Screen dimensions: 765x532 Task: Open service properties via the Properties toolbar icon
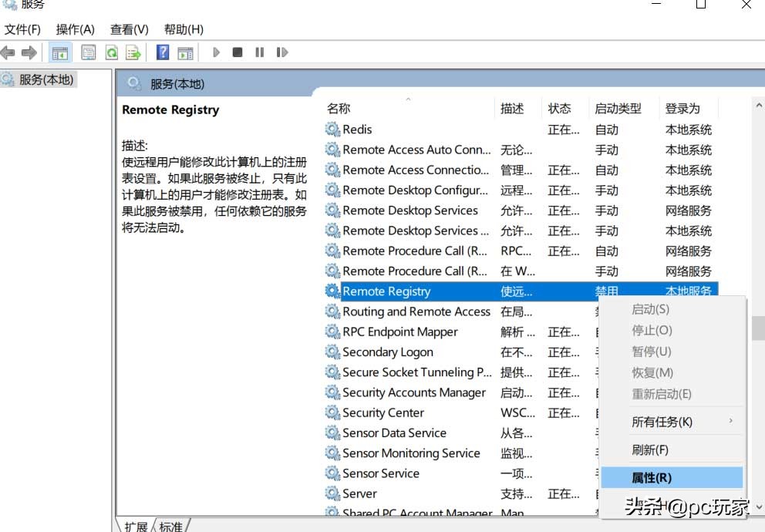pos(89,52)
